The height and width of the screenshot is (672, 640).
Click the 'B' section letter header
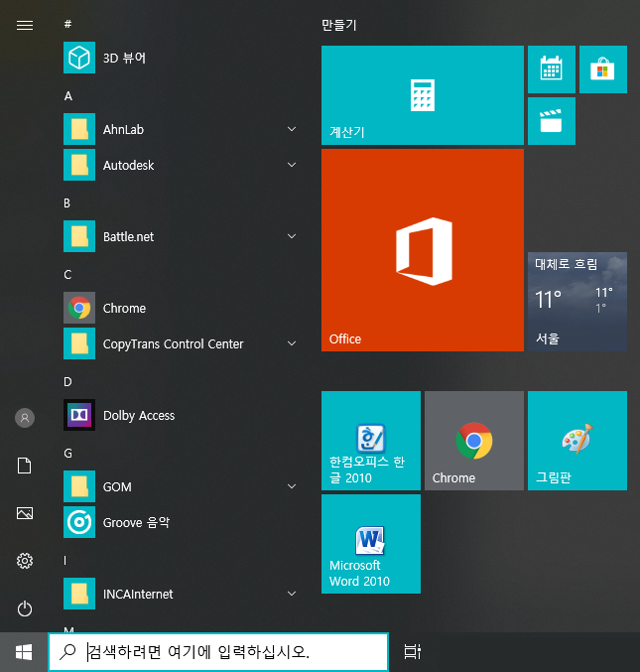(x=66, y=203)
